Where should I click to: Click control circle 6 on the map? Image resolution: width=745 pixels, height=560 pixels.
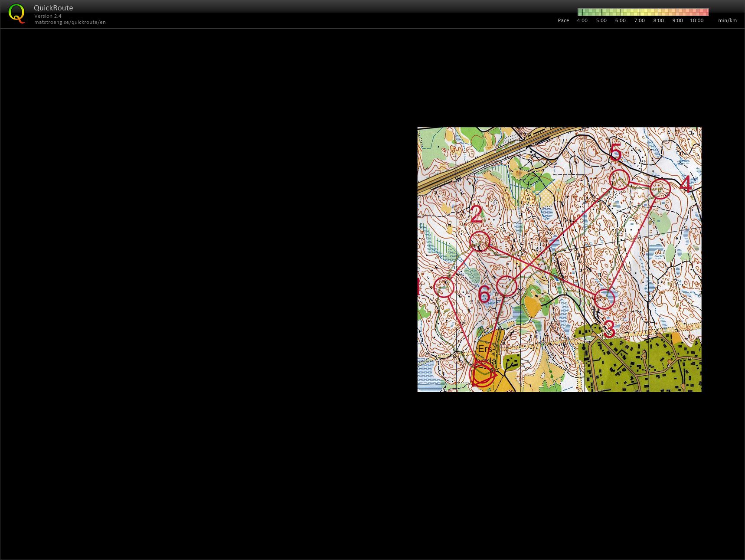[506, 286]
